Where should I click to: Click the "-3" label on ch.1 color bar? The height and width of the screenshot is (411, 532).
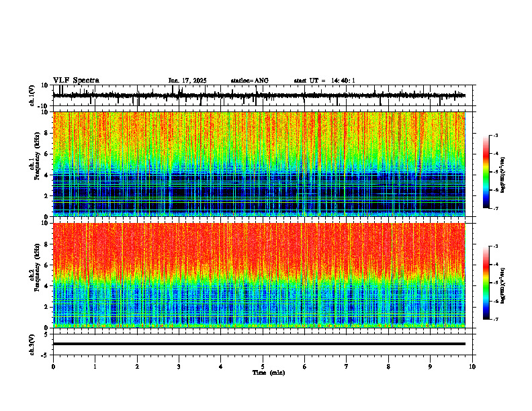click(496, 135)
